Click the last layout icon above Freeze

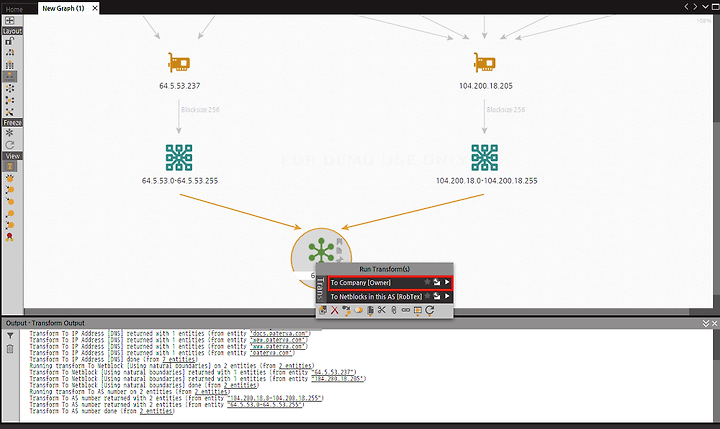tap(10, 112)
